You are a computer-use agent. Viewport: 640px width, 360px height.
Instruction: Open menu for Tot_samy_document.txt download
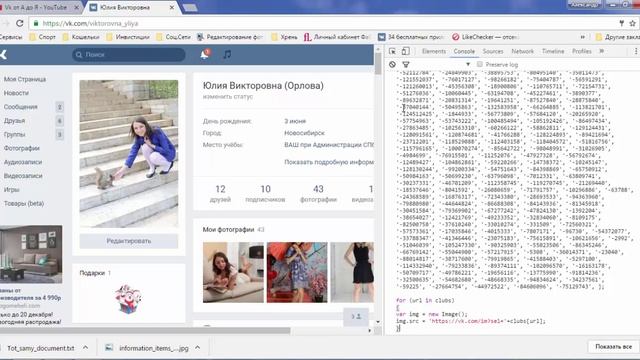coord(85,348)
